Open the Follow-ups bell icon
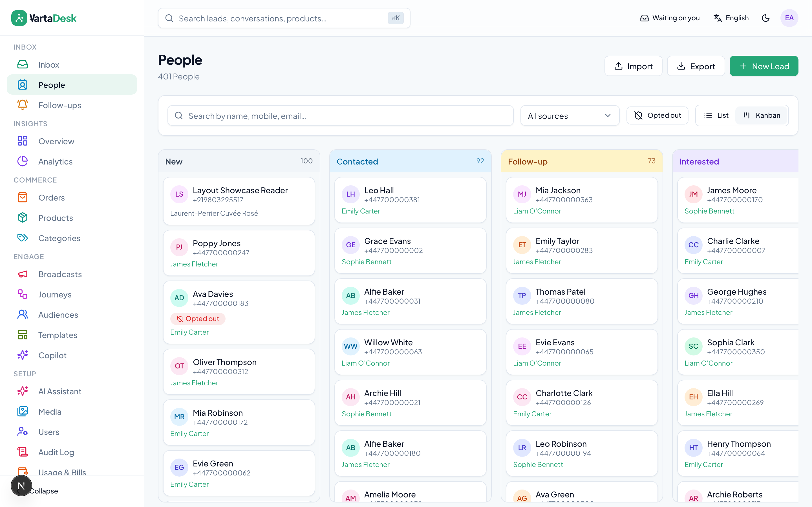Screen dimensions: 812x507 23,105
